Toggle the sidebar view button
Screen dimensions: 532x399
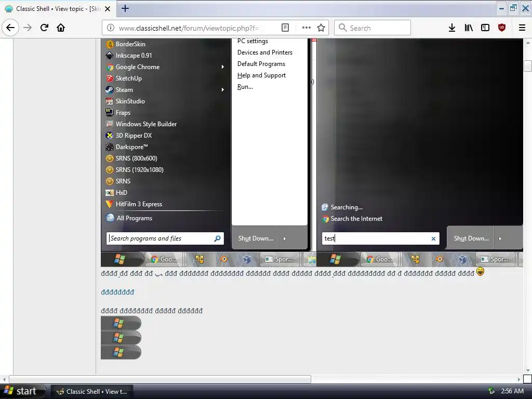485,28
